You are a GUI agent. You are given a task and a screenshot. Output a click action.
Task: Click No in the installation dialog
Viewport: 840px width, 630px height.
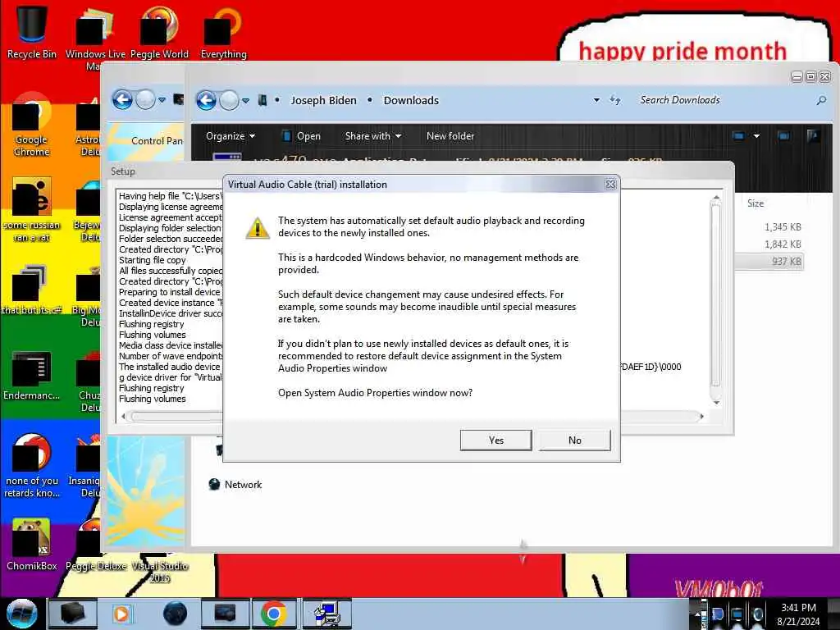[x=574, y=440]
